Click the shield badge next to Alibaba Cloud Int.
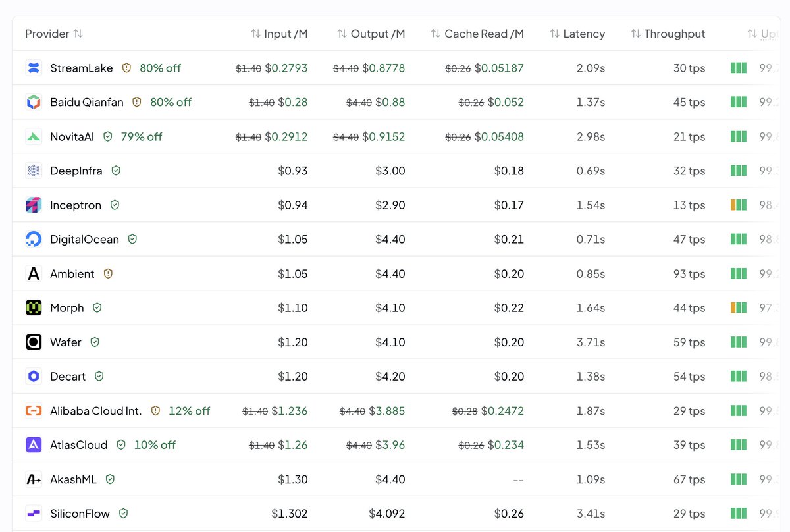790x532 pixels. pos(155,410)
